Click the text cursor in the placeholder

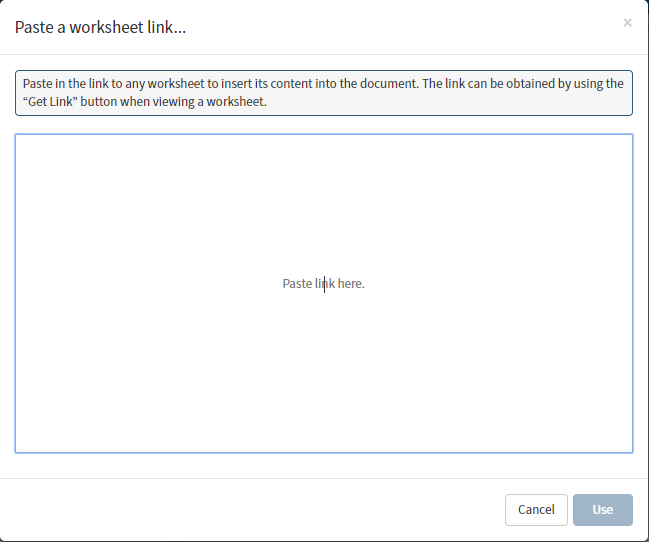pos(324,284)
